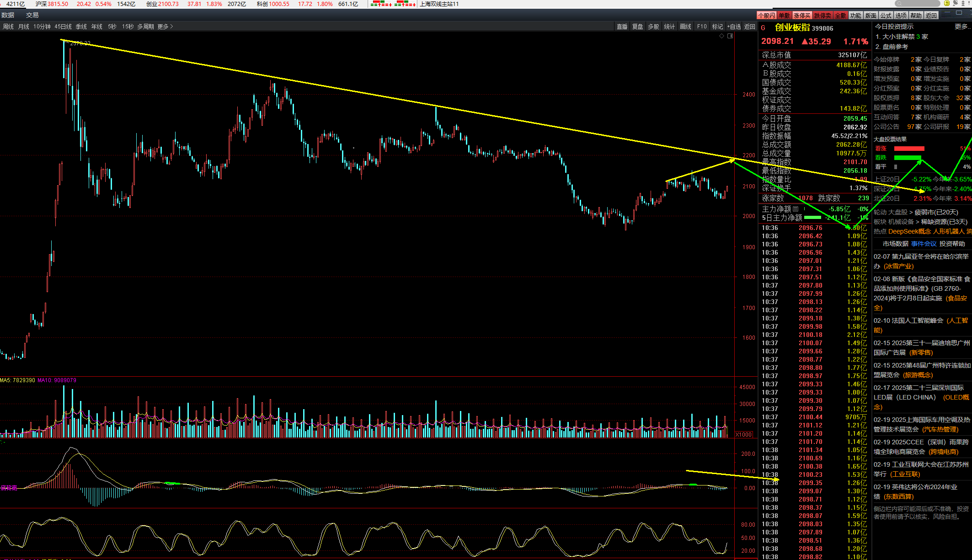Click the red G icon beside 创业板指
This screenshot has width=972, height=560.
point(763,28)
